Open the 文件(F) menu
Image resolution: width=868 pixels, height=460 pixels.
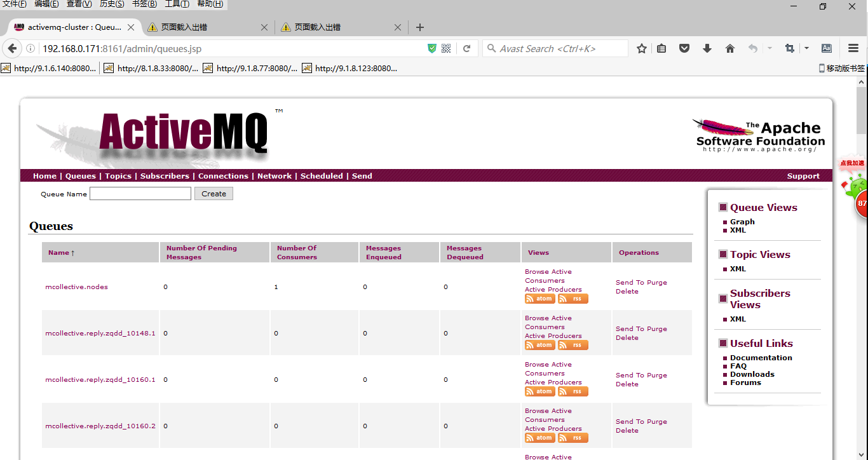14,4
